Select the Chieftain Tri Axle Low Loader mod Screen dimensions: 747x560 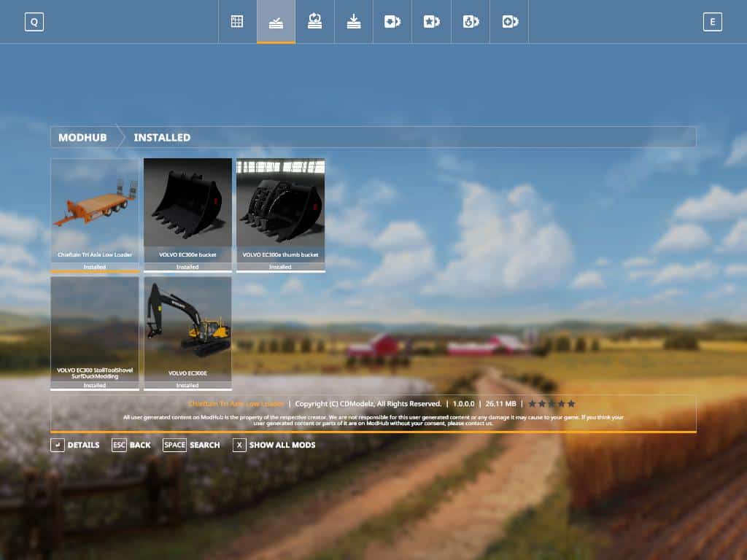(x=95, y=214)
